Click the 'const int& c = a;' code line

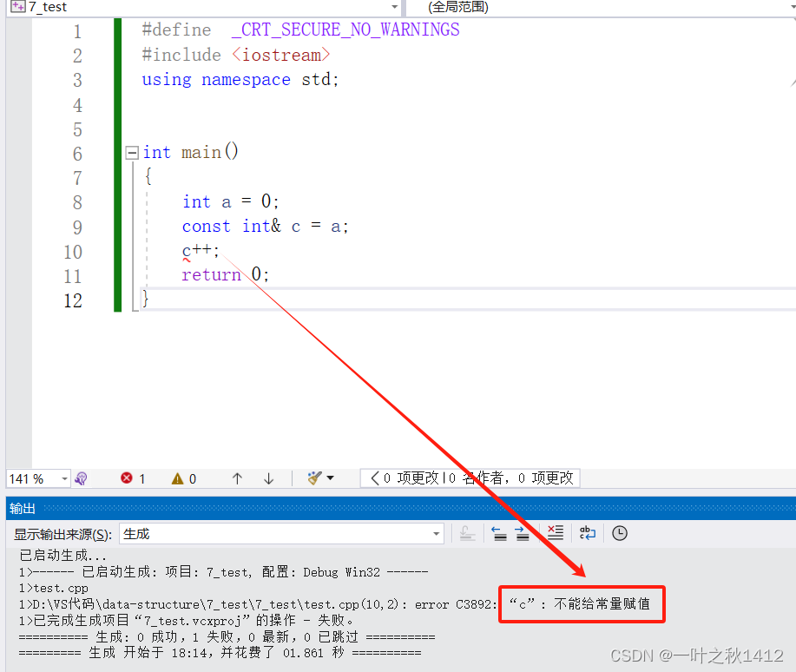pyautogui.click(x=265, y=226)
